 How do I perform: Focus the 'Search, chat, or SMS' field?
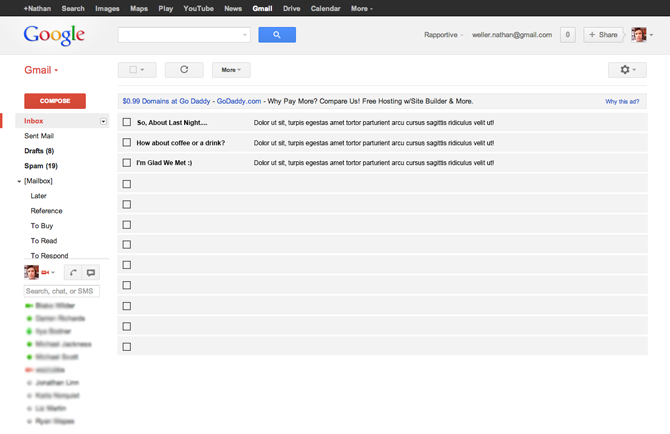[62, 291]
